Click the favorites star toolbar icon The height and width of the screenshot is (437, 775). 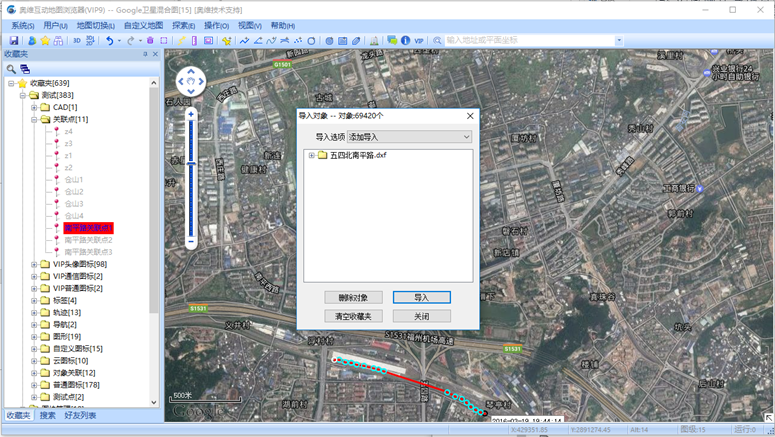tap(45, 41)
